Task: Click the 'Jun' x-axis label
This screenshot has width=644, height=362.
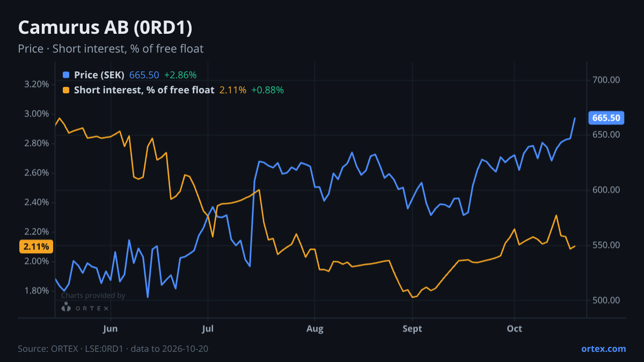Action: tap(110, 329)
